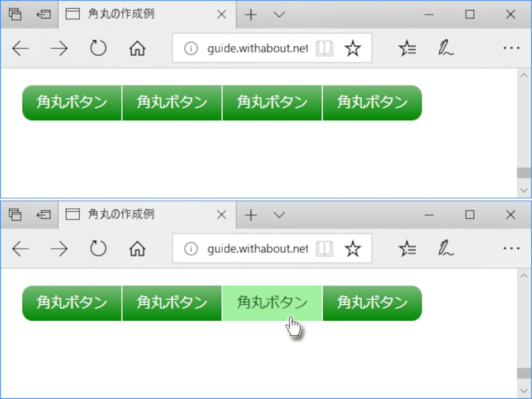Screen dimensions: 532x399
Task: Start a Web Note with the pen icon
Action: tap(444, 48)
